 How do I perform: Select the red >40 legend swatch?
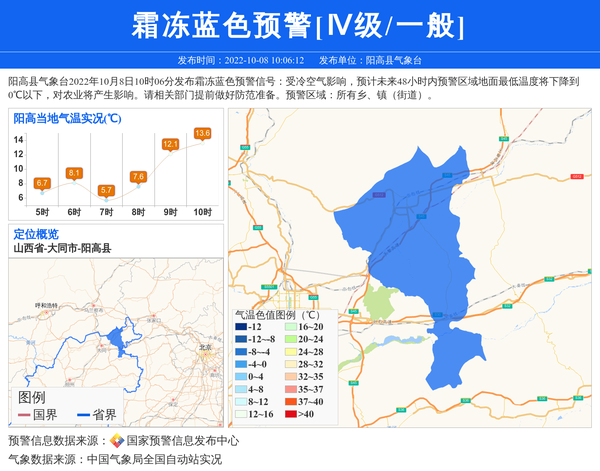(x=290, y=414)
